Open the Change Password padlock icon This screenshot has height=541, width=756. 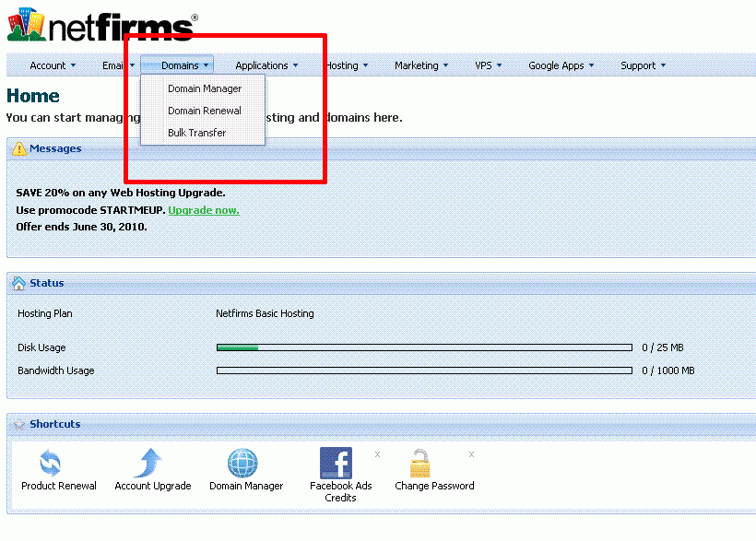tap(419, 463)
